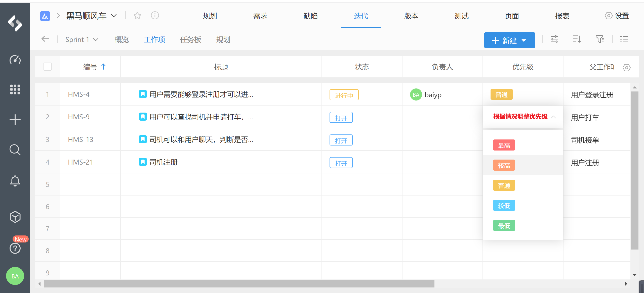Switch to the 缺陷 tab

pos(310,16)
